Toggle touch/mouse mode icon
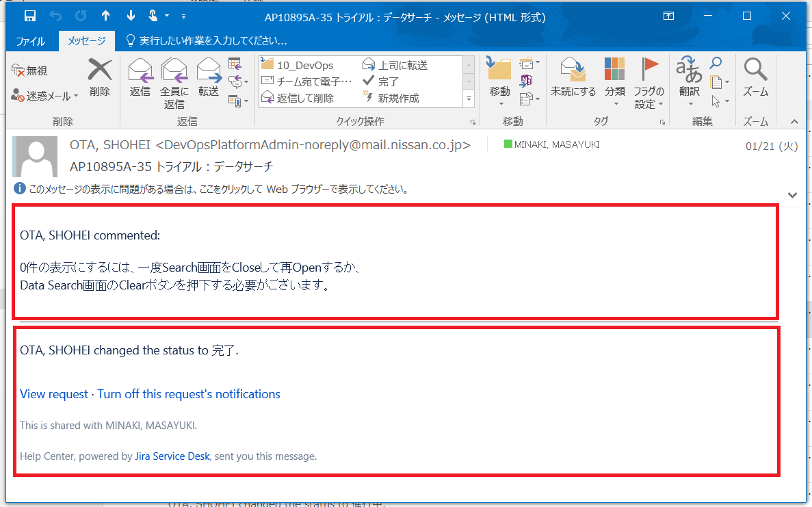812x507 pixels. tap(153, 16)
